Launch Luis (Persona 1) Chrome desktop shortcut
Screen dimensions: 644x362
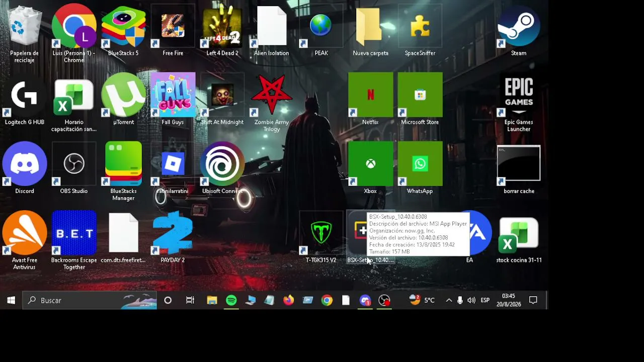tap(74, 34)
